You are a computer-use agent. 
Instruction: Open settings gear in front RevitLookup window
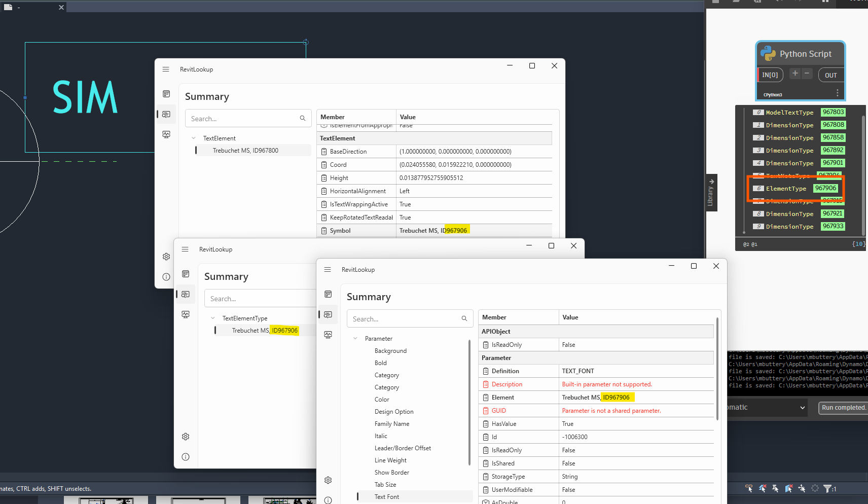[328, 480]
